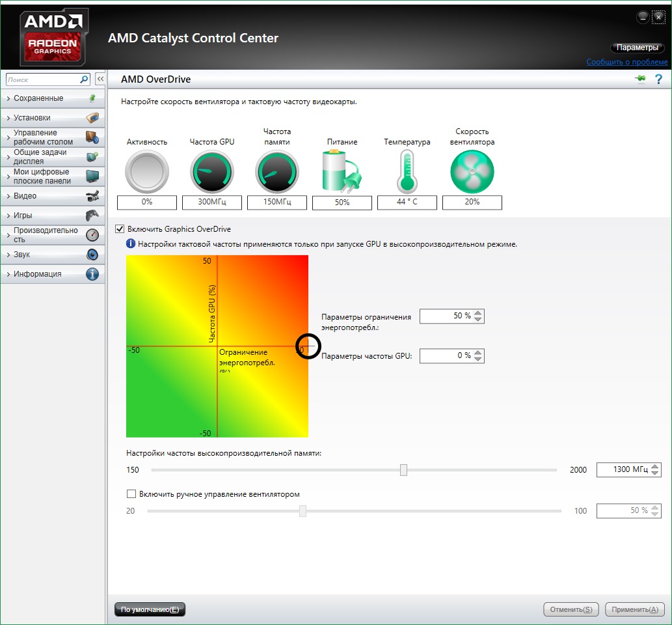Click the 150МГц memory frequency readout
The width and height of the screenshot is (672, 625).
pos(277,202)
